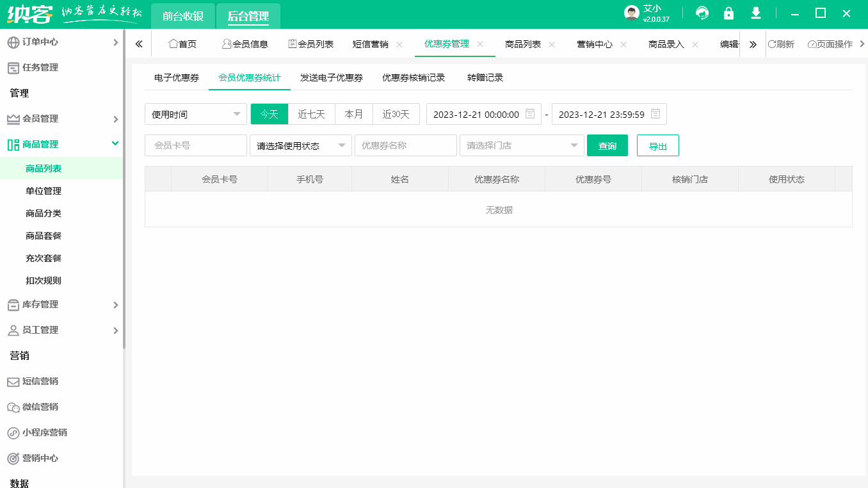Open 短信营销 in the sidebar
868x488 pixels.
point(38,381)
